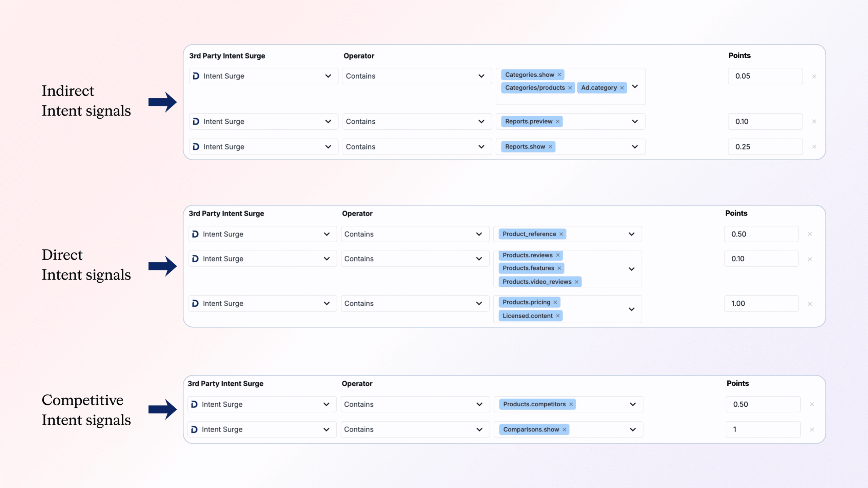
Task: Remove the Product_reference tag
Action: [561, 234]
